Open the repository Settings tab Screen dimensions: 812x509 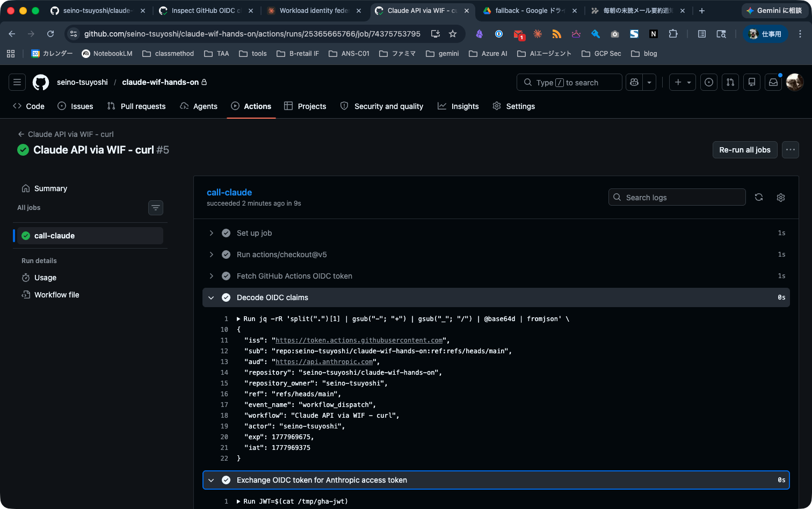coord(514,106)
